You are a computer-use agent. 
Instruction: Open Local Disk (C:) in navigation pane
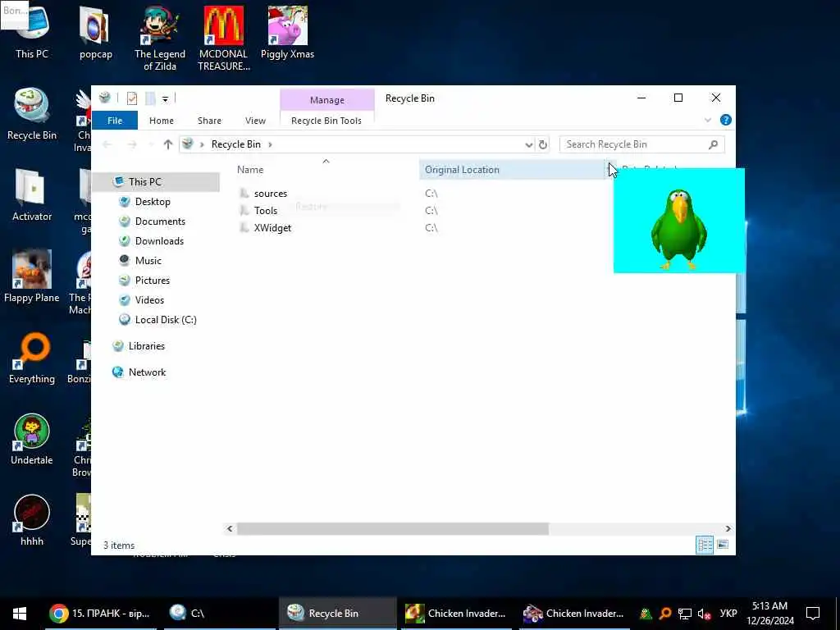(x=166, y=320)
